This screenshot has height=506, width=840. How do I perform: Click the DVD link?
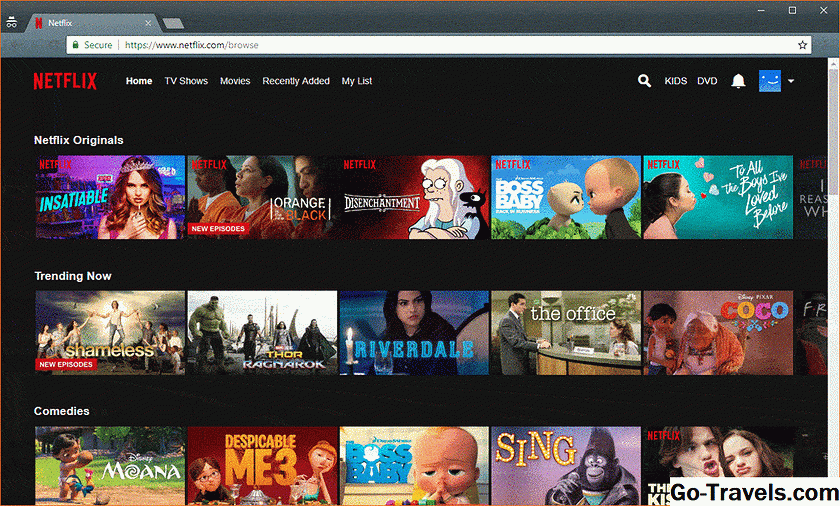pyautogui.click(x=707, y=81)
